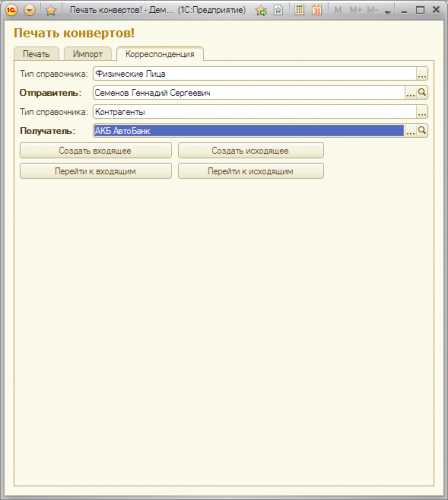This screenshot has width=448, height=500.
Task: Open the calculator icon in title bar
Action: [x=299, y=10]
